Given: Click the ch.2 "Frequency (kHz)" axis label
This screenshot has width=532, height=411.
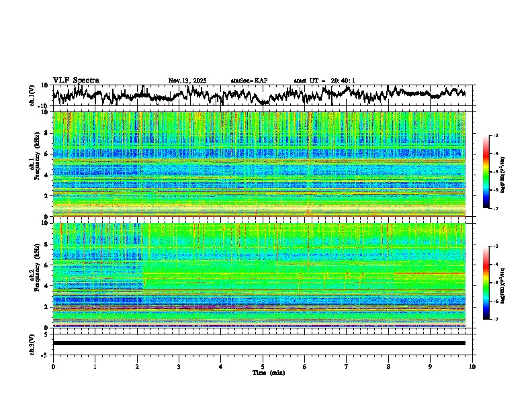Looking at the screenshot, I should (x=38, y=267).
